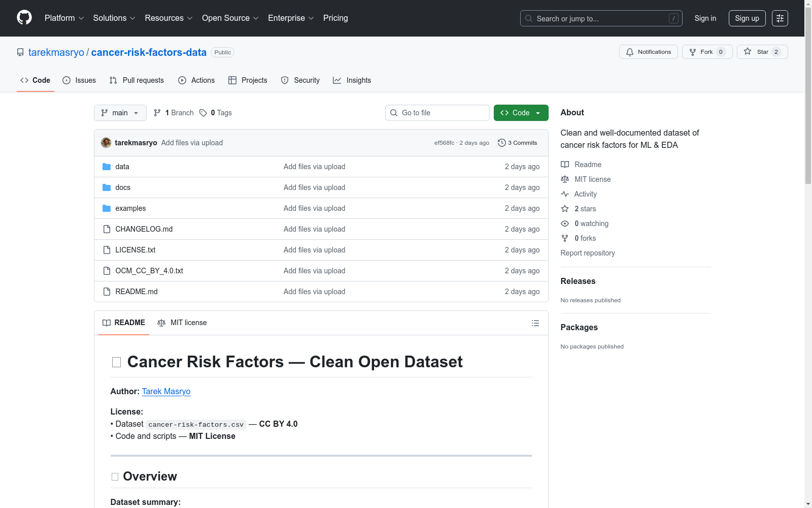Open the GitHub homepage logo
Screen dimensions: 812x508
[24, 18]
